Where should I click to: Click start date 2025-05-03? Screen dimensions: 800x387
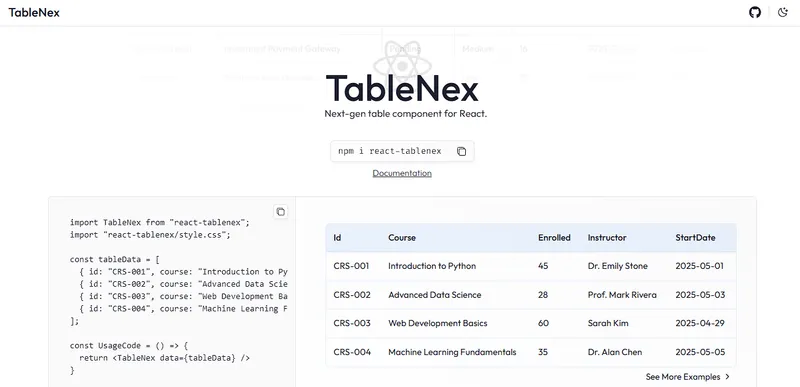point(700,295)
